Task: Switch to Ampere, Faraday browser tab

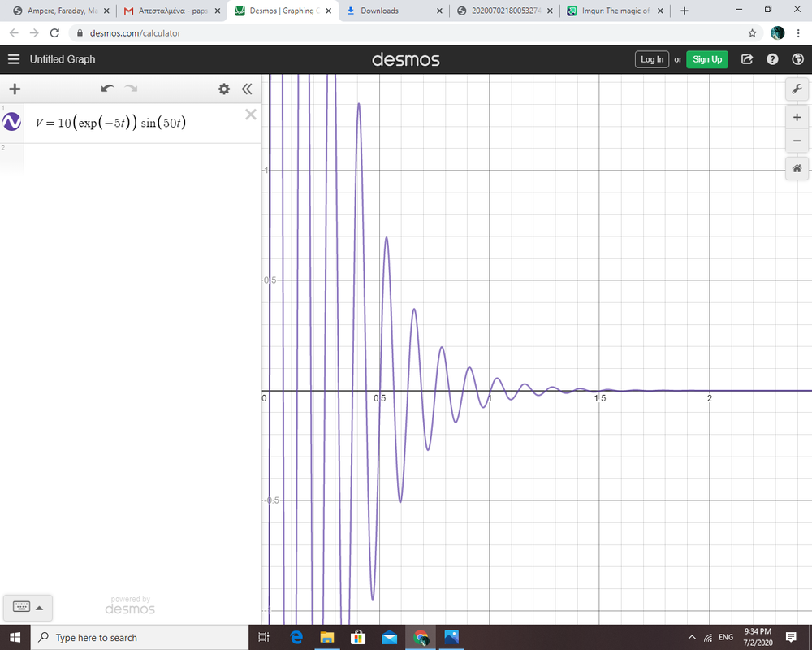Action: point(61,11)
